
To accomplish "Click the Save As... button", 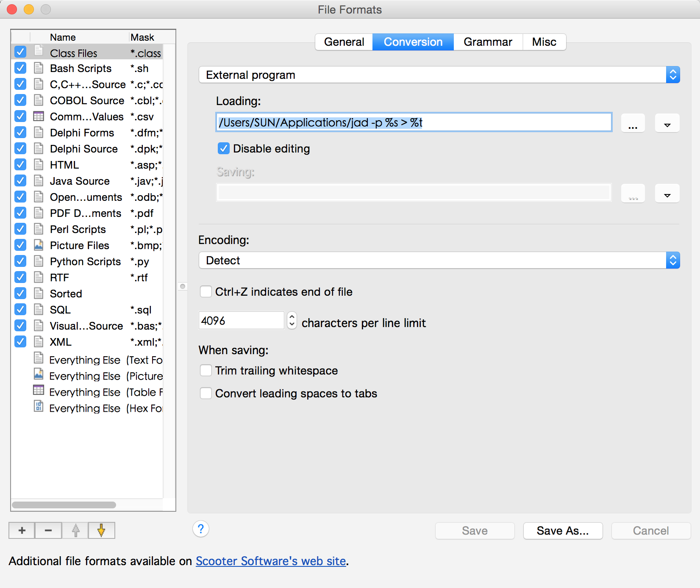I will tap(563, 531).
